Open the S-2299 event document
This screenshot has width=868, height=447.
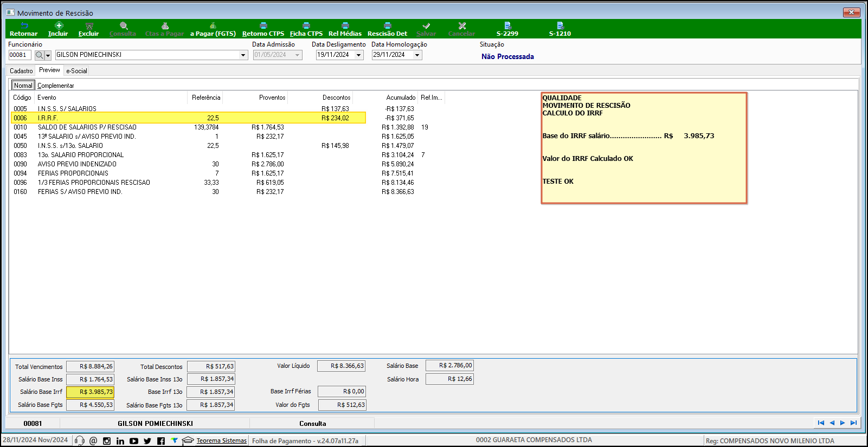507,25
